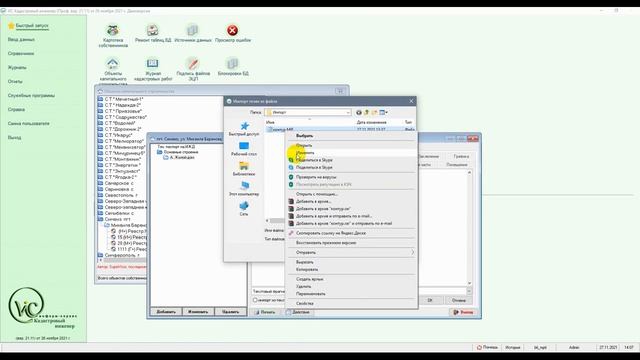Image resolution: width=640 pixels, height=360 pixels.
Task: Click Отмена button in dialog behind menu
Action: tap(458, 300)
